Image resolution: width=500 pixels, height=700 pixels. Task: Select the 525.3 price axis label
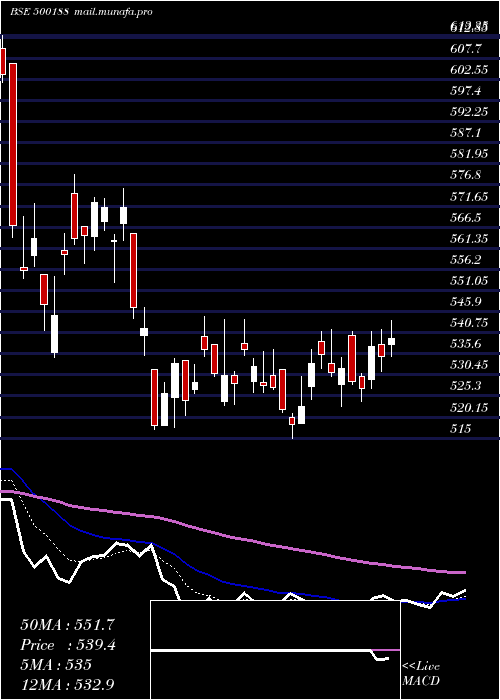click(467, 386)
